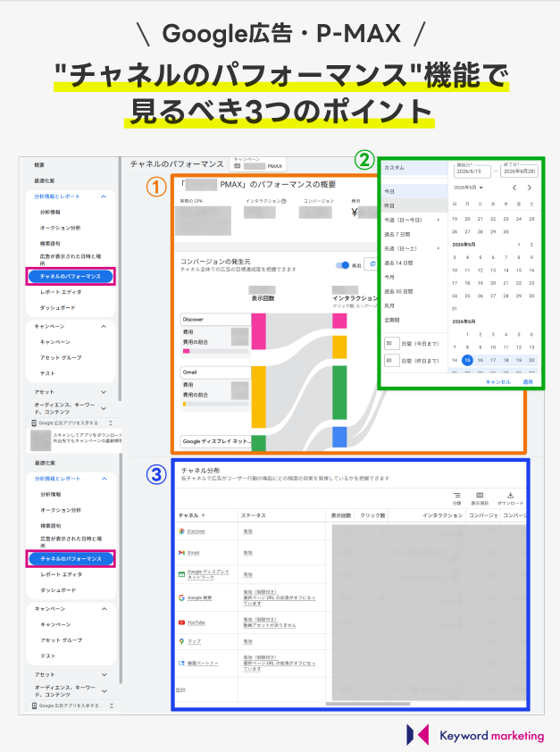Click the Discover 費用の割合 progress bar

pyautogui.click(x=216, y=352)
